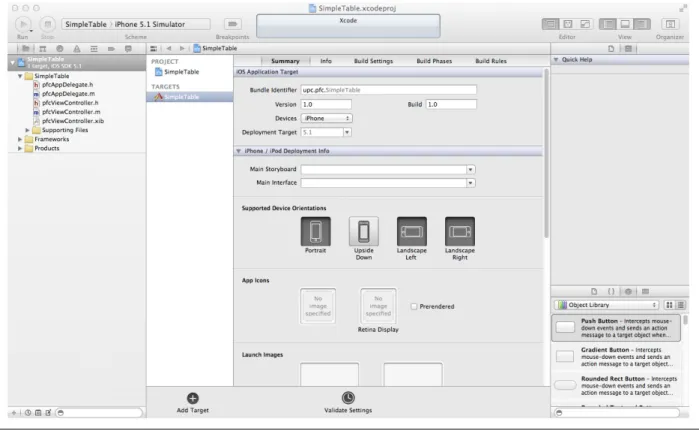Click the Add Target plus icon
This screenshot has height=431, width=699.
click(193, 398)
